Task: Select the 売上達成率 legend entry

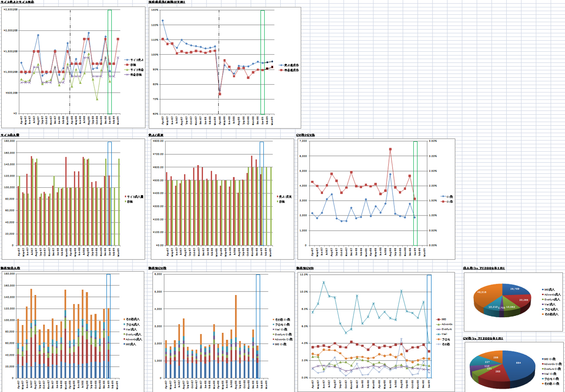Action: point(289,65)
